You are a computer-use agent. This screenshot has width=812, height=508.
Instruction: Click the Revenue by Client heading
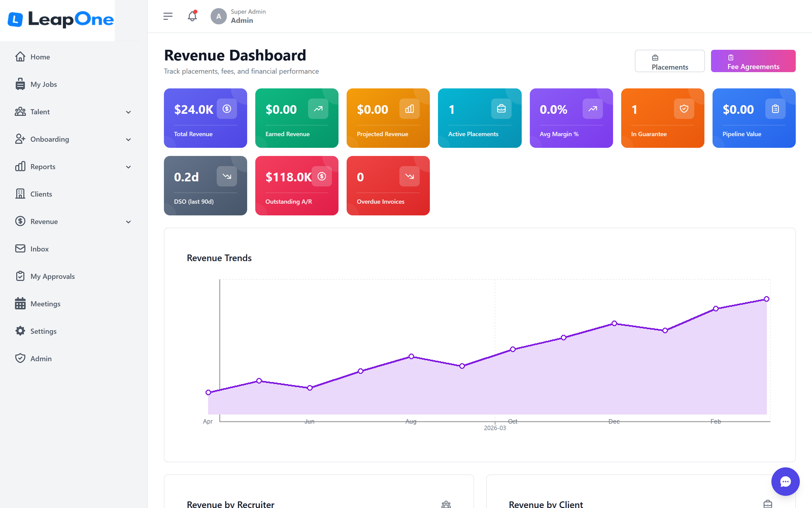(x=546, y=504)
